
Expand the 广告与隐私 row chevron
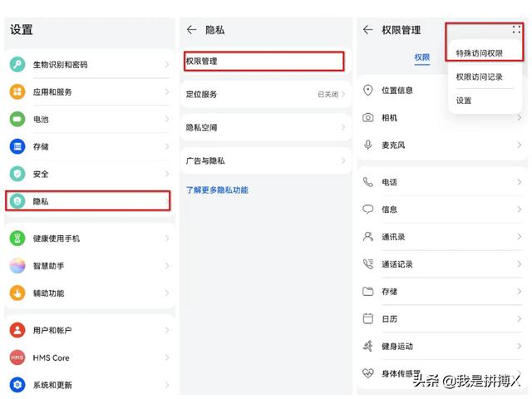click(x=343, y=160)
